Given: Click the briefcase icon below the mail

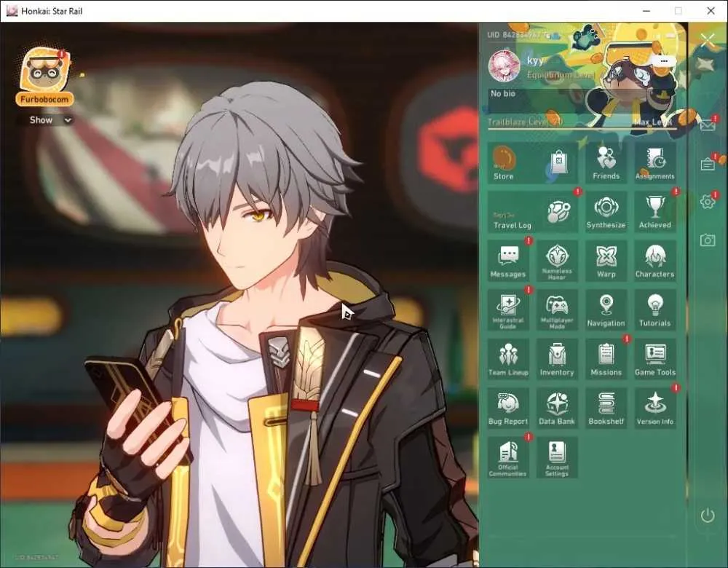Looking at the screenshot, I should [x=708, y=164].
